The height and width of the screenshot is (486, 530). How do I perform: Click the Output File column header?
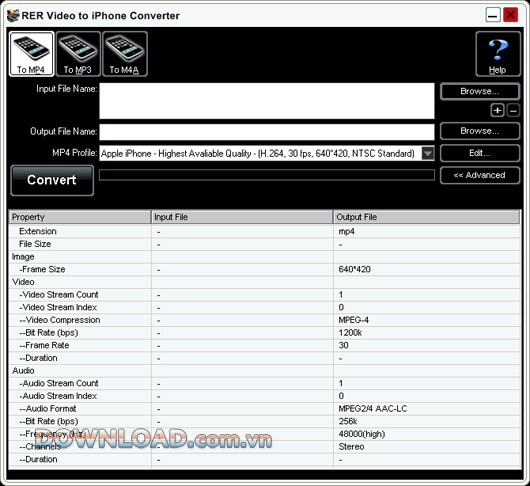tap(427, 217)
